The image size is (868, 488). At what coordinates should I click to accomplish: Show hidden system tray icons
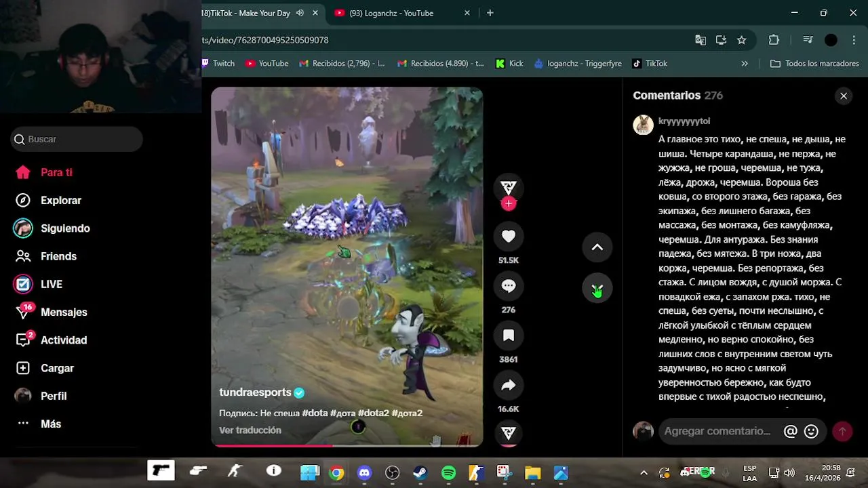[644, 472]
